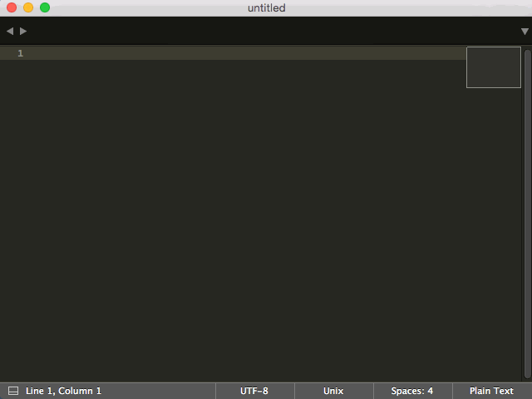The width and height of the screenshot is (532, 399).
Task: Click the Line 1, Column 1 status text
Action: (x=63, y=391)
